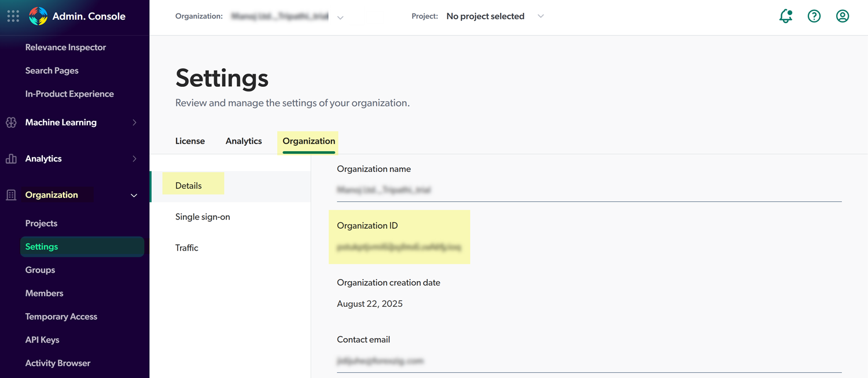Click the Admin Console logo icon
The image size is (868, 378).
(x=38, y=16)
